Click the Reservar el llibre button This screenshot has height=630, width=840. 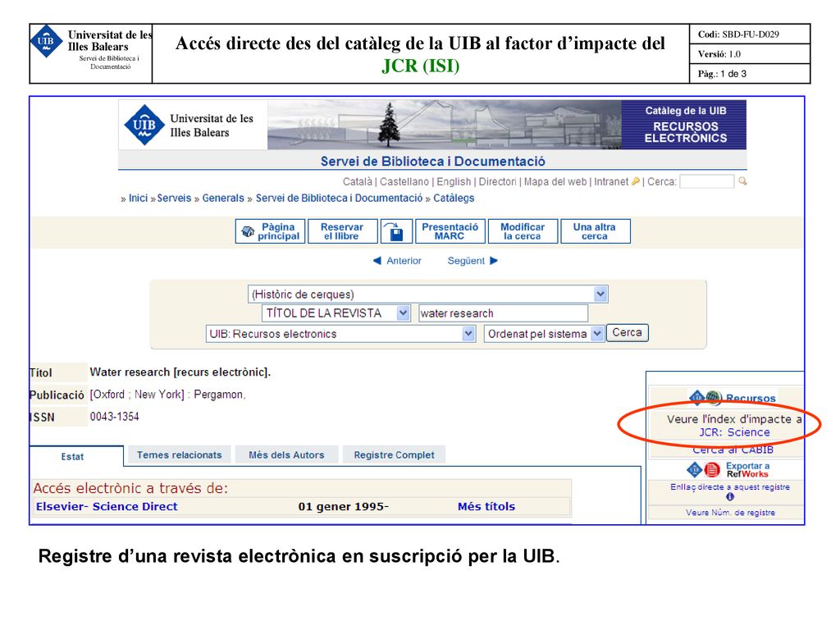click(x=342, y=231)
